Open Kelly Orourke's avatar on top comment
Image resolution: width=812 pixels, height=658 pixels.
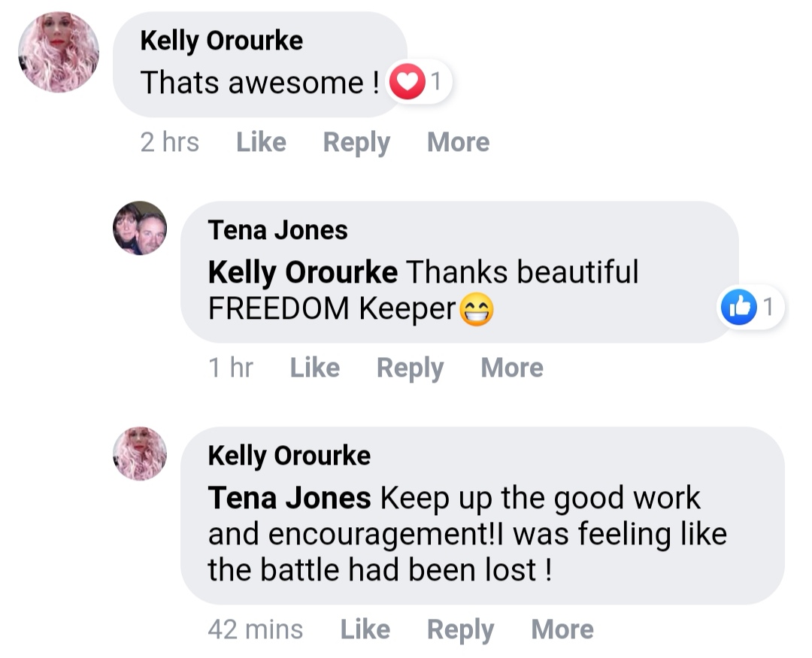59,53
